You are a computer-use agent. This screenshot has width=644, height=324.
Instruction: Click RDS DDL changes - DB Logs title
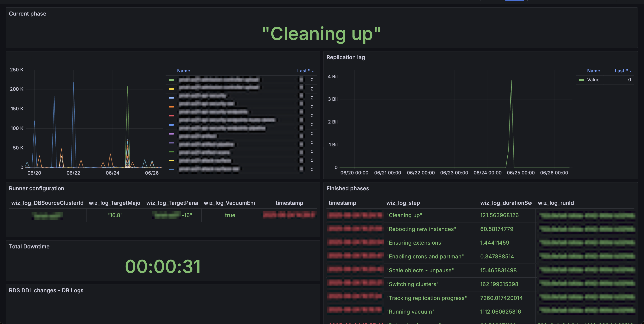coord(46,290)
